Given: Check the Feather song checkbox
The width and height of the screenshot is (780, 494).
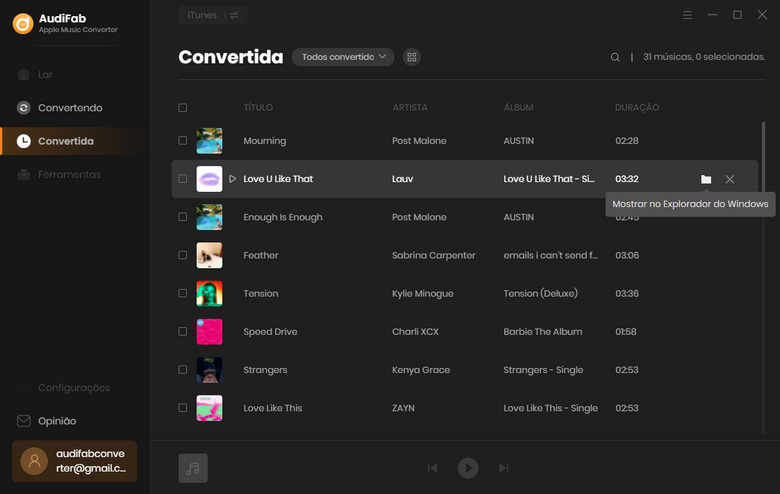Looking at the screenshot, I should (183, 255).
